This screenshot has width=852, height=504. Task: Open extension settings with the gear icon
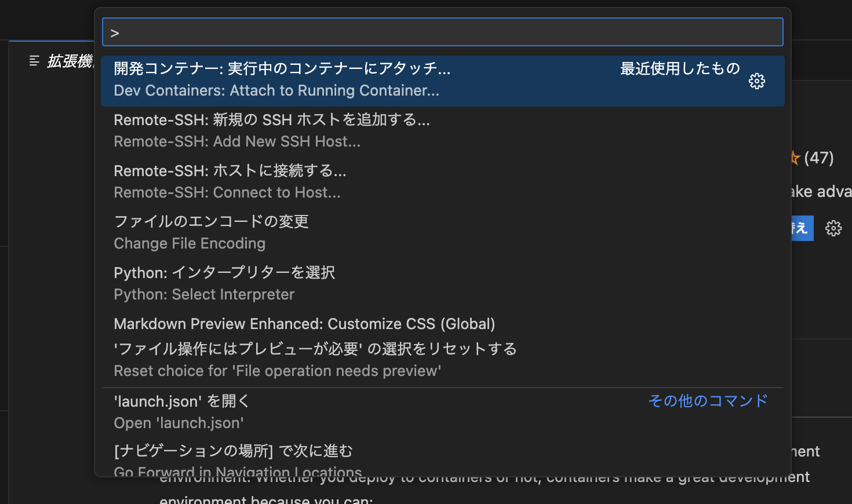click(833, 228)
